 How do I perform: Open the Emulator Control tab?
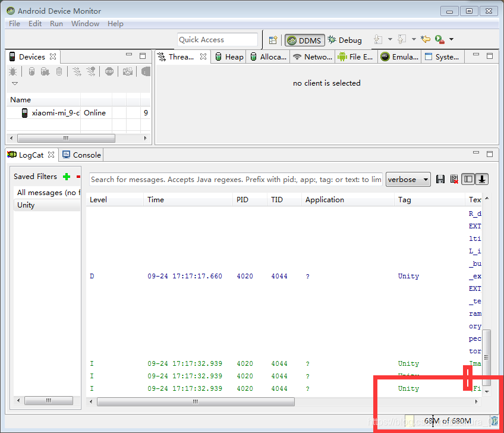pyautogui.click(x=399, y=57)
